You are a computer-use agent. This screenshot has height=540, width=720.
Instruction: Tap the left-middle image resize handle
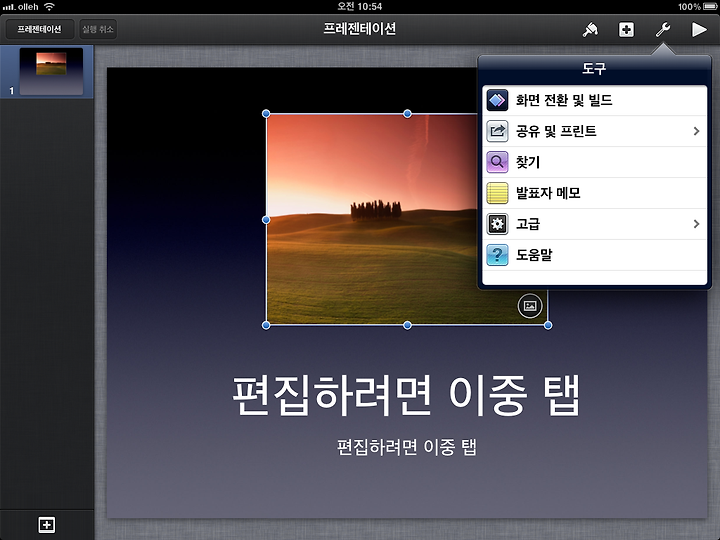click(266, 220)
